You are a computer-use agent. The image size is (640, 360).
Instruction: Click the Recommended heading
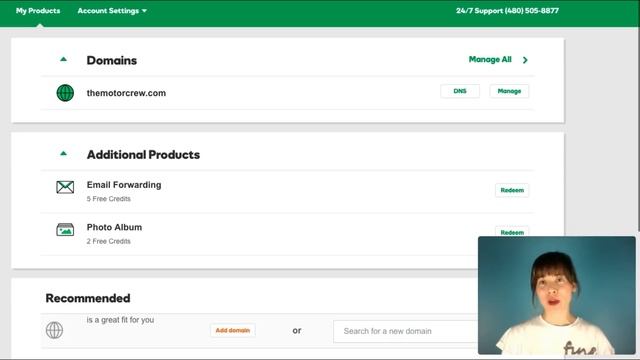coord(88,298)
